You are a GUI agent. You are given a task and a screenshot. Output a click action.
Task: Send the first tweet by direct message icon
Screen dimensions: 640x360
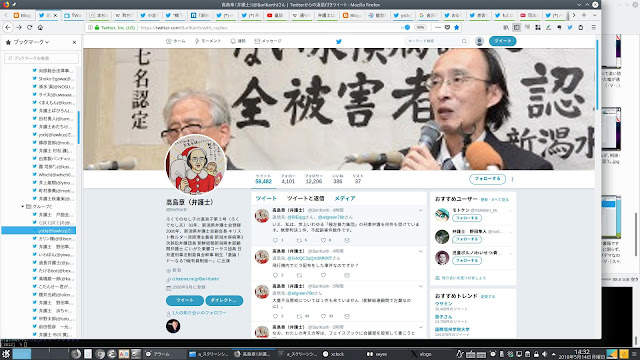(x=347, y=240)
